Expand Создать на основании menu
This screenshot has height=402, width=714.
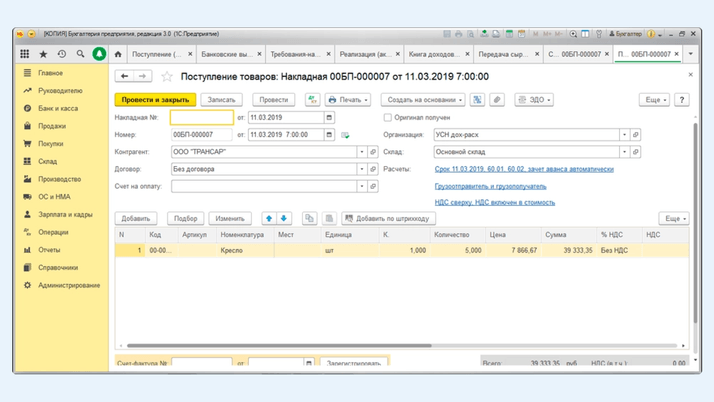click(x=424, y=100)
